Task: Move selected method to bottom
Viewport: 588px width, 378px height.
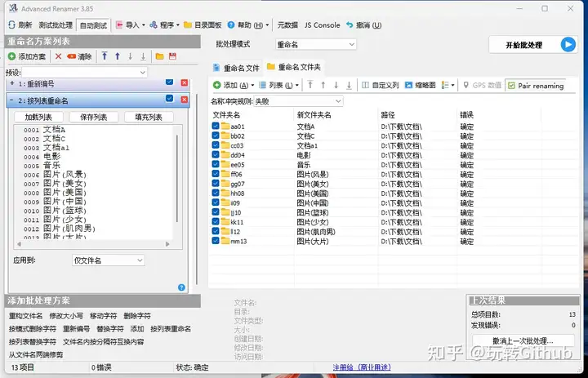Action: pos(143,56)
